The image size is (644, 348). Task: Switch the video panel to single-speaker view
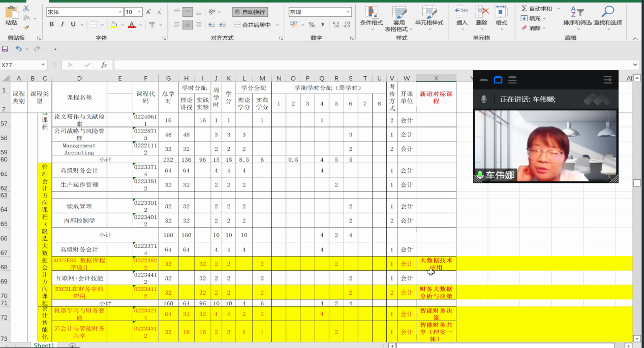coord(498,80)
